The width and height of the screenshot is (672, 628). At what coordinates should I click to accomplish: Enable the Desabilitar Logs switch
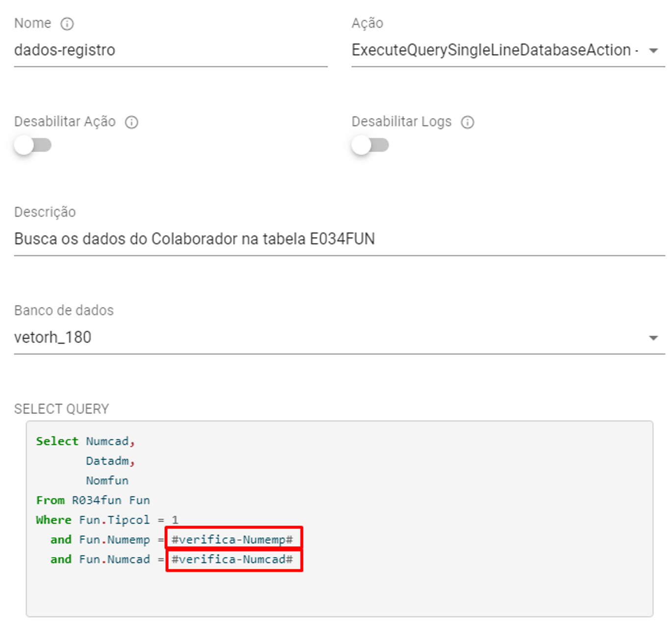(x=370, y=145)
